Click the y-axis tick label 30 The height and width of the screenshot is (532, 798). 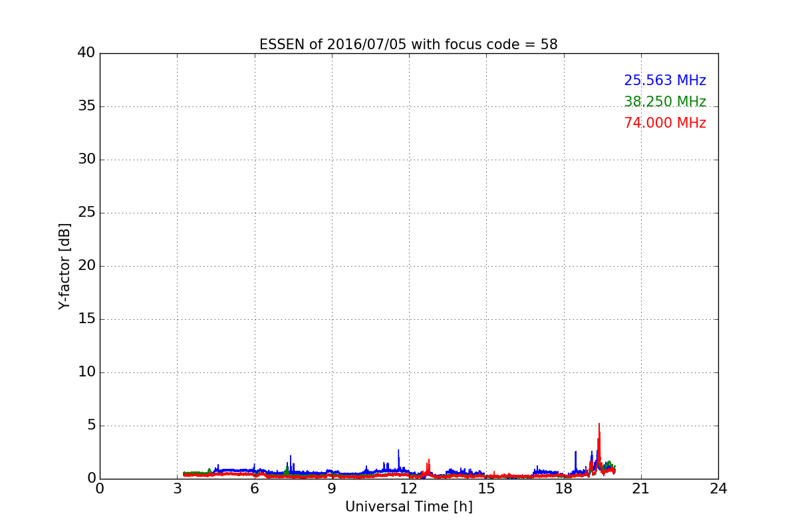86,160
